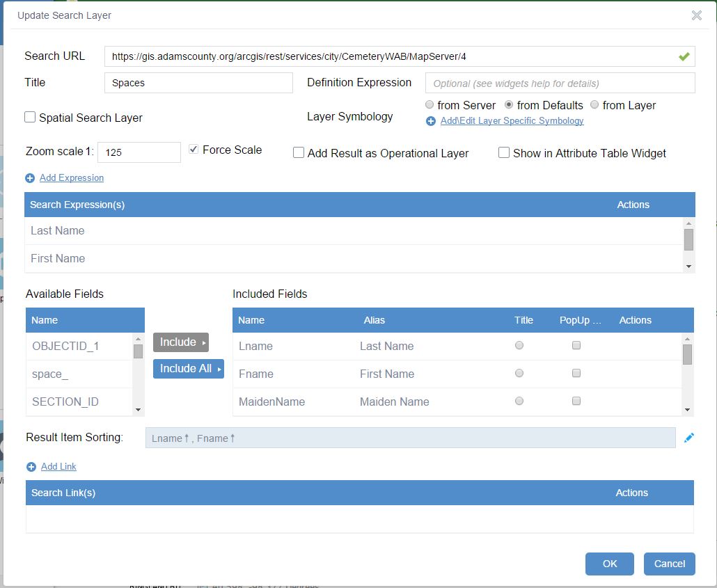Click the Search Expression(s) scrollbar thumb
717x588 pixels.
pos(688,239)
